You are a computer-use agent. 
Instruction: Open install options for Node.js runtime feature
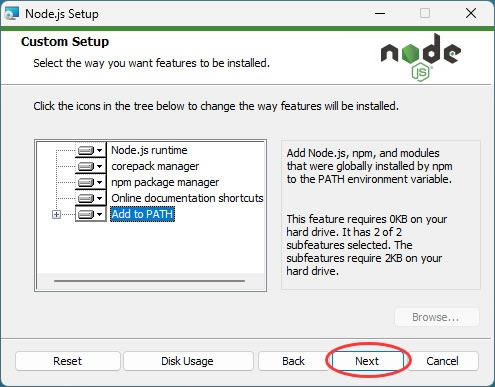90,150
